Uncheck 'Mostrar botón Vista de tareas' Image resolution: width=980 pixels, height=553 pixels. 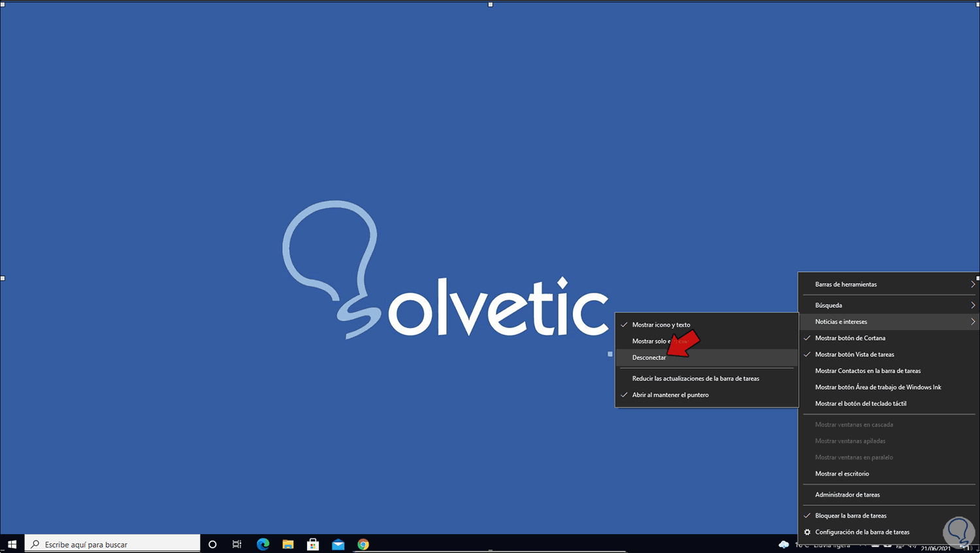[x=889, y=354]
